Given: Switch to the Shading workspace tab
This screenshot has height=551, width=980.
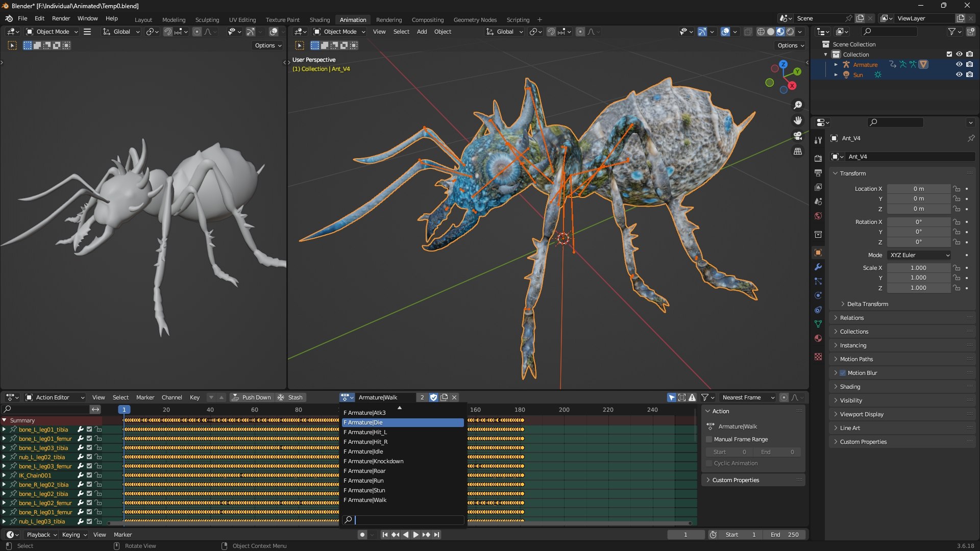Looking at the screenshot, I should point(320,20).
